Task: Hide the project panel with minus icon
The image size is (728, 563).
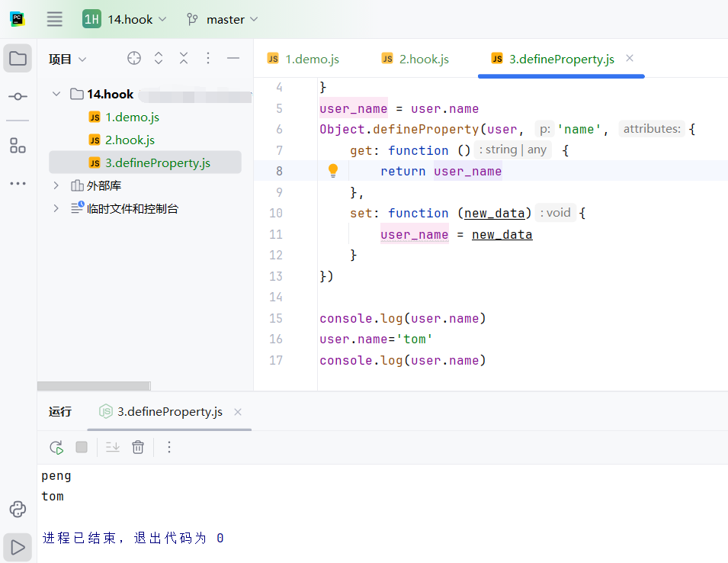Action: [233, 58]
